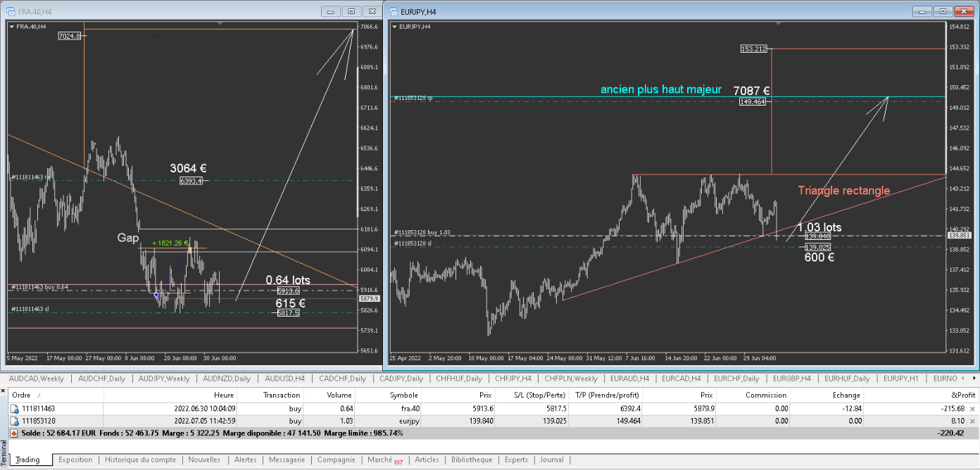Click the order icon beside 111811463
Screen dimensions: 980x470
(14, 408)
